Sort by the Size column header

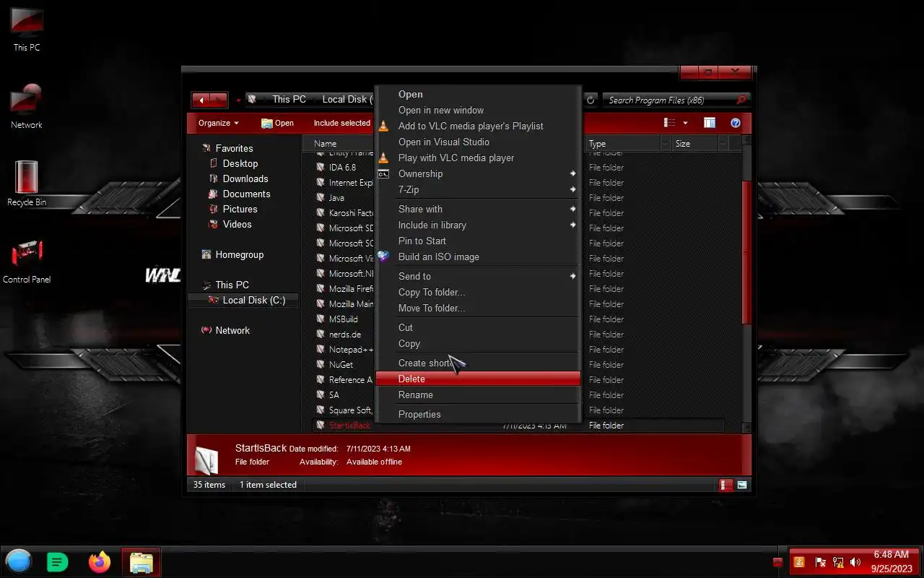point(694,144)
